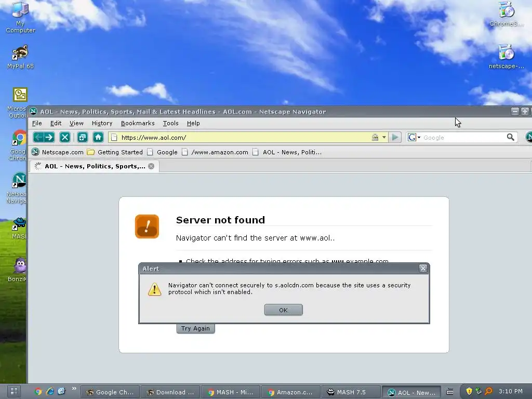Click the Go arrow next to address bar
532x399 pixels.
[x=395, y=137]
